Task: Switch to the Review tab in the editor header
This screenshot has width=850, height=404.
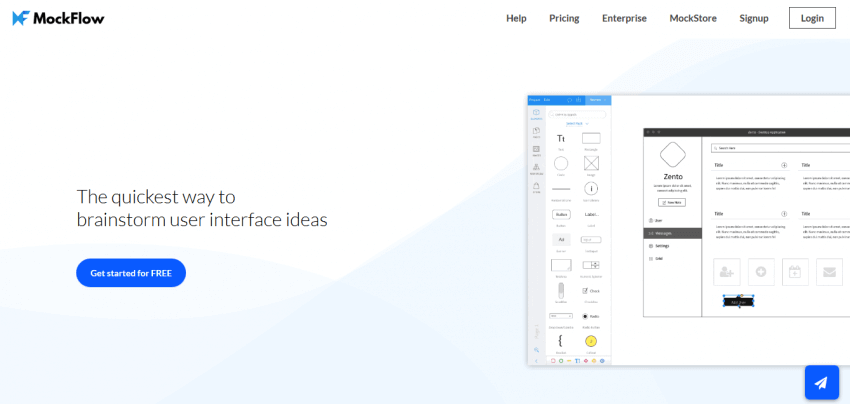Action: (597, 100)
